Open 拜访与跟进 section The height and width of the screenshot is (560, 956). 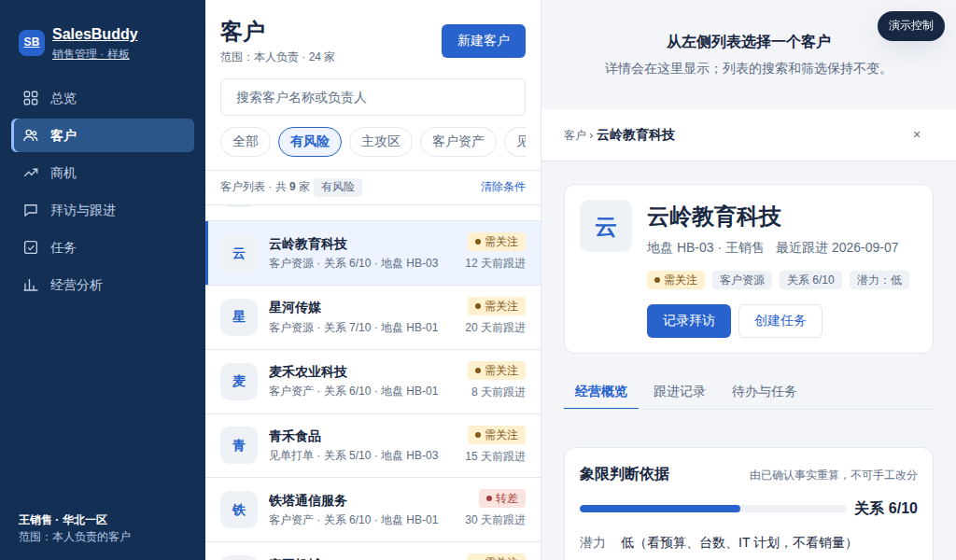(103, 210)
